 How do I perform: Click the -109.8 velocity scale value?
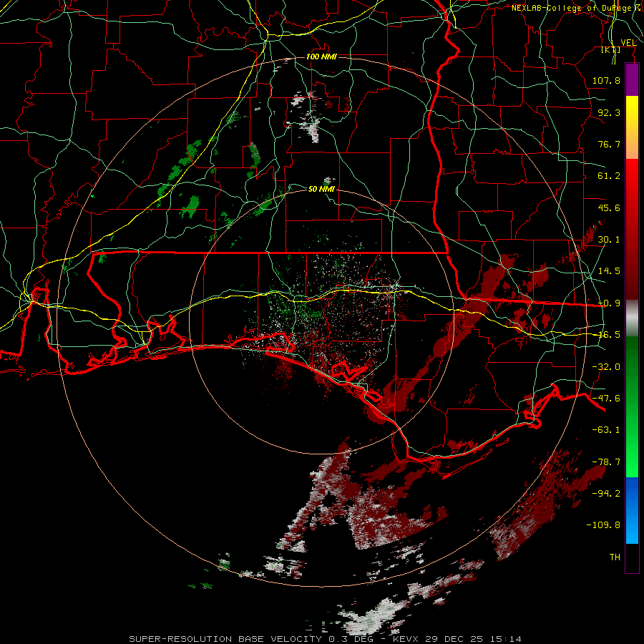(x=603, y=525)
